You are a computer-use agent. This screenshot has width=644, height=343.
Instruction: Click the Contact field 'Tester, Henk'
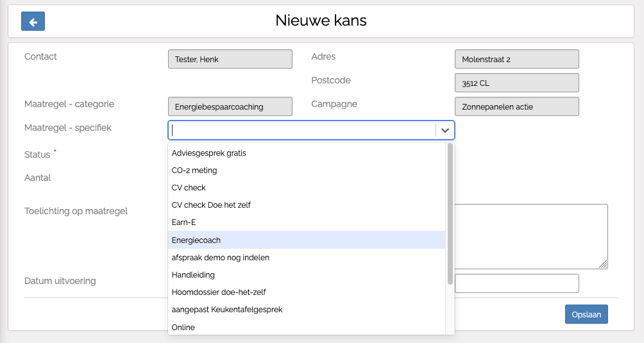230,59
